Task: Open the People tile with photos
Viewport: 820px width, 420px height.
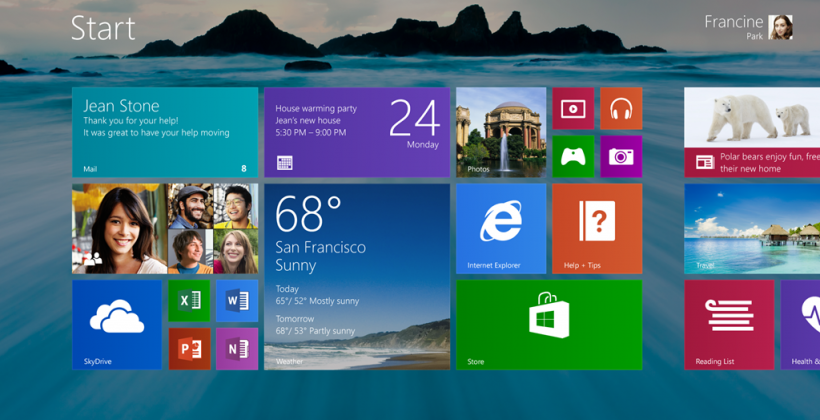Action: point(165,229)
